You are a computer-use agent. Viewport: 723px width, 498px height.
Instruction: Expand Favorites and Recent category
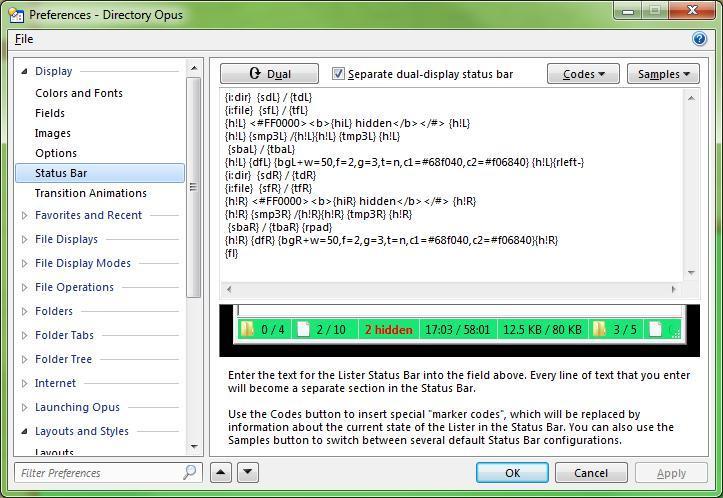pos(24,215)
